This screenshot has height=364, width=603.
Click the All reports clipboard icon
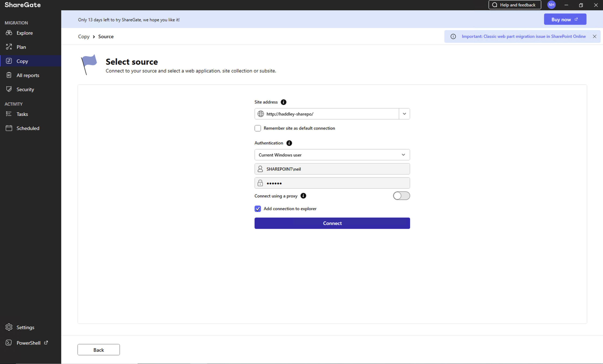pyautogui.click(x=9, y=75)
